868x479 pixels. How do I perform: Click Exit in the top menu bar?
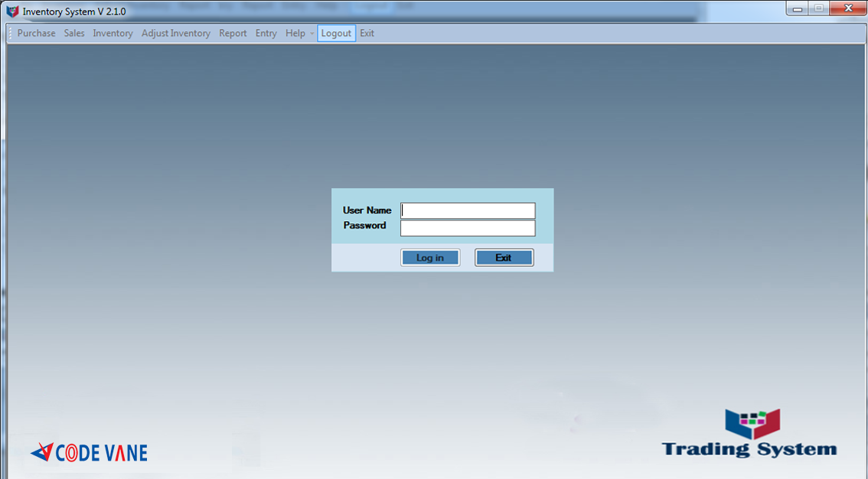[367, 34]
